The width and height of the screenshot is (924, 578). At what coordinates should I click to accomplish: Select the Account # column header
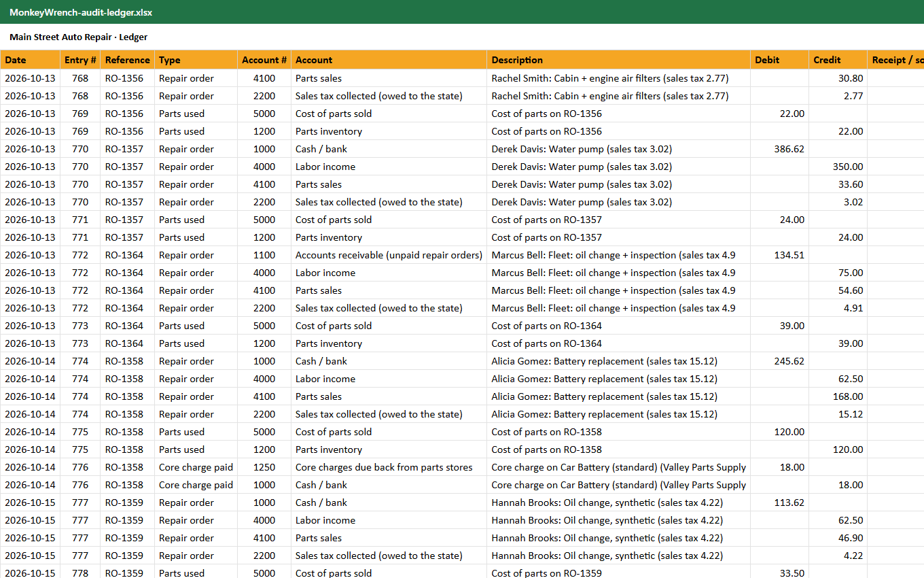pyautogui.click(x=264, y=60)
